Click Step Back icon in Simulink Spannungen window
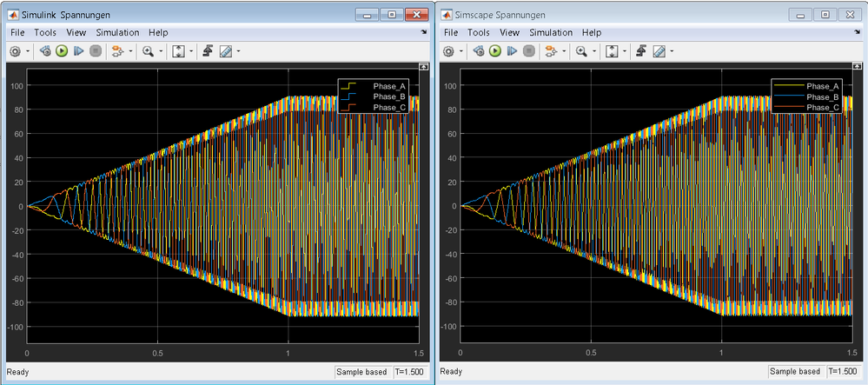 (x=45, y=51)
